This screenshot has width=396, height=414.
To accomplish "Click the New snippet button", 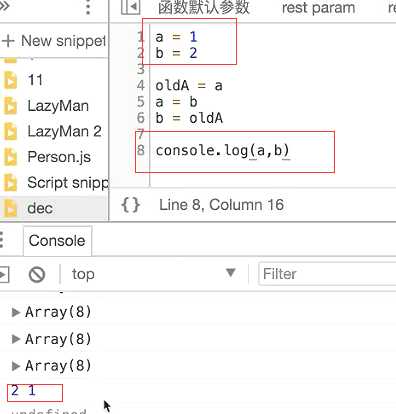I will [54, 41].
